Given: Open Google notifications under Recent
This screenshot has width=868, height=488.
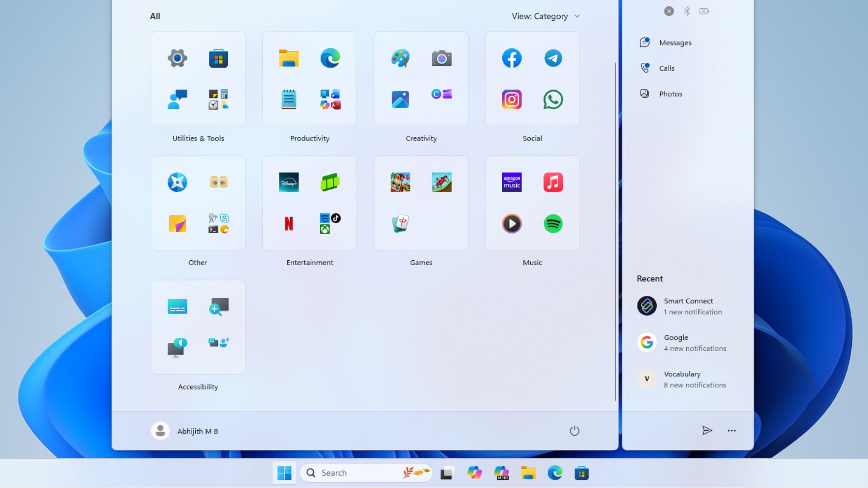Looking at the screenshot, I should (x=683, y=342).
